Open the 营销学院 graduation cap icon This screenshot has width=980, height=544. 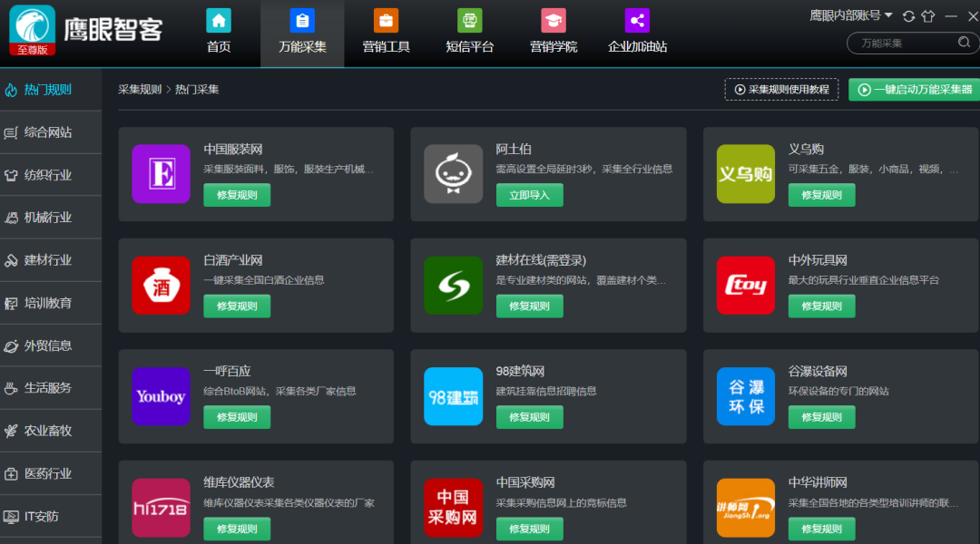[x=554, y=21]
